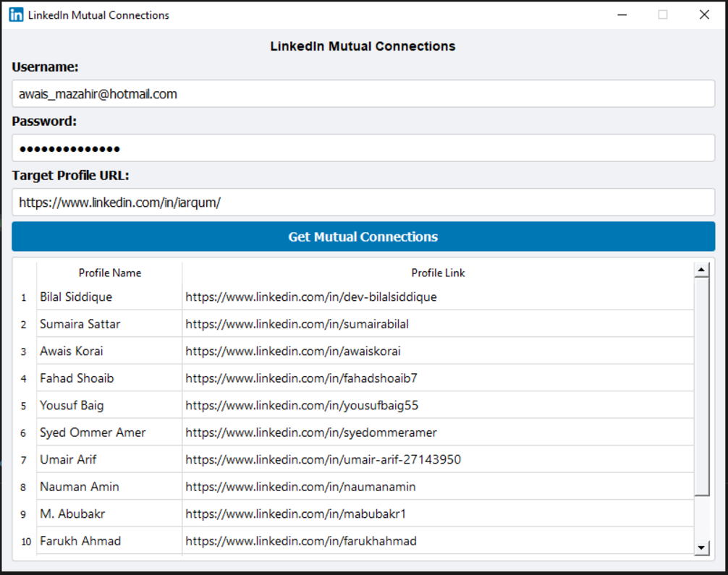Select the M. Abubakr name cell
This screenshot has width=728, height=575.
pos(109,514)
